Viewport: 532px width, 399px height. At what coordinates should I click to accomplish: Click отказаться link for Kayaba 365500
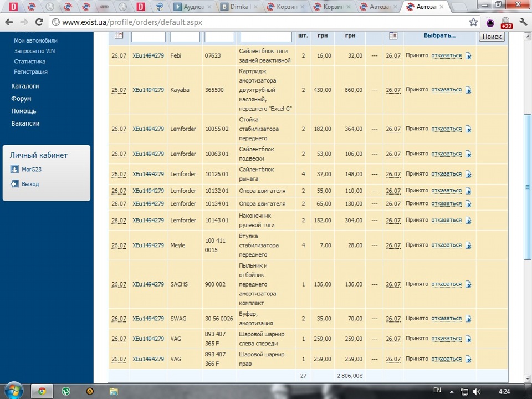coord(446,90)
